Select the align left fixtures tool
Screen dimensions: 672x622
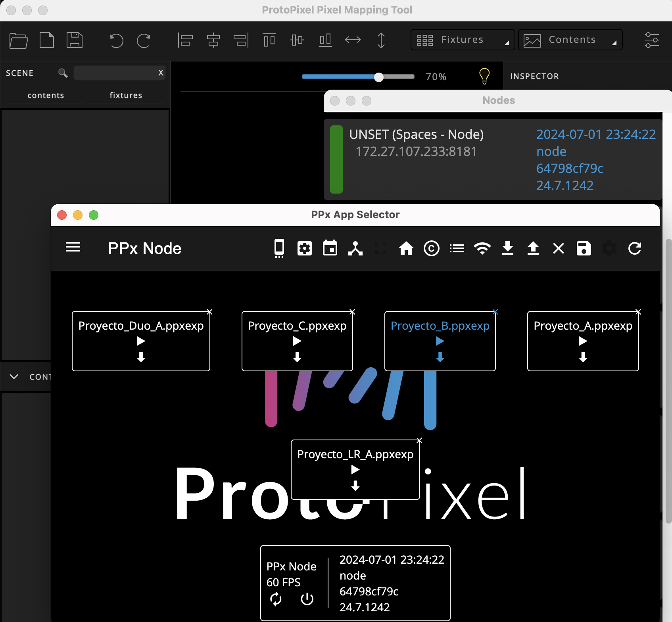point(185,40)
